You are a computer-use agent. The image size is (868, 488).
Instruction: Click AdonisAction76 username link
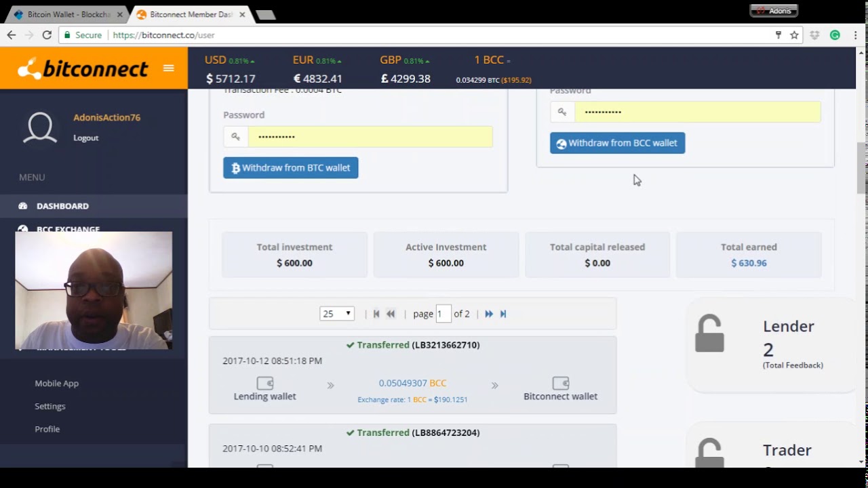point(107,117)
